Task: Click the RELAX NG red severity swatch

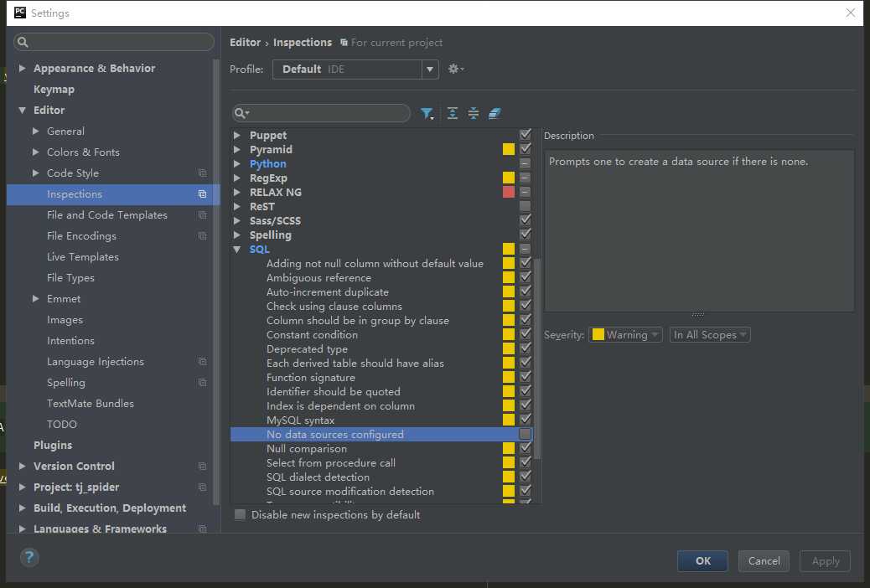Action: [508, 192]
